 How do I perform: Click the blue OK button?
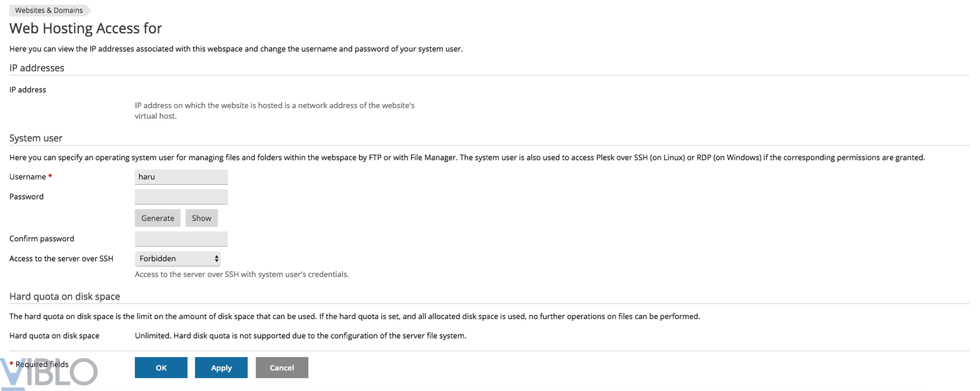(161, 368)
